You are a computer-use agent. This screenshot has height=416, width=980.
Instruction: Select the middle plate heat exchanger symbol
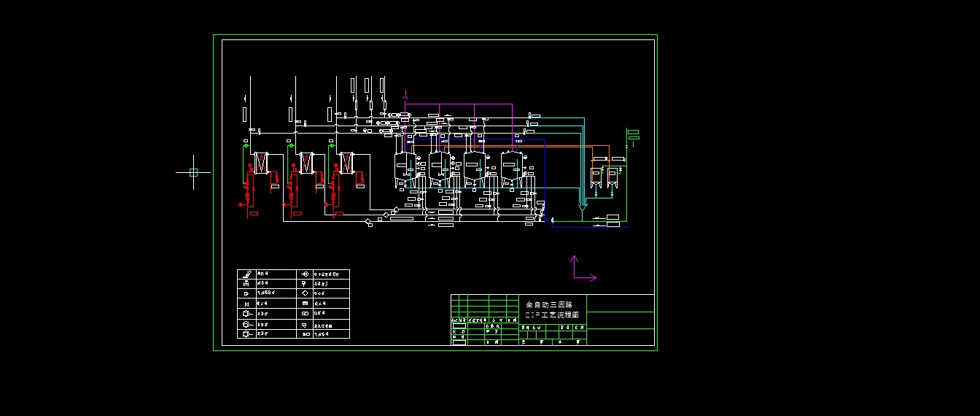click(x=306, y=162)
